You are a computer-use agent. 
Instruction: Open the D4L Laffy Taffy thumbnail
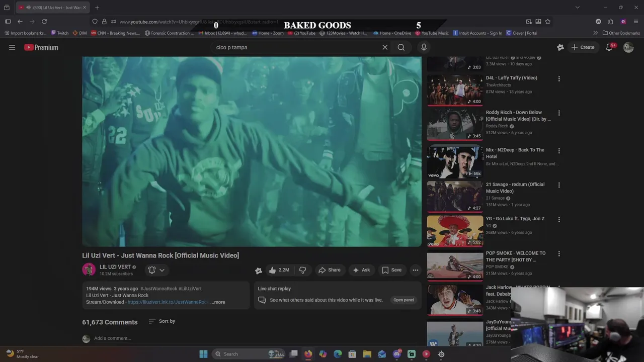[455, 90]
